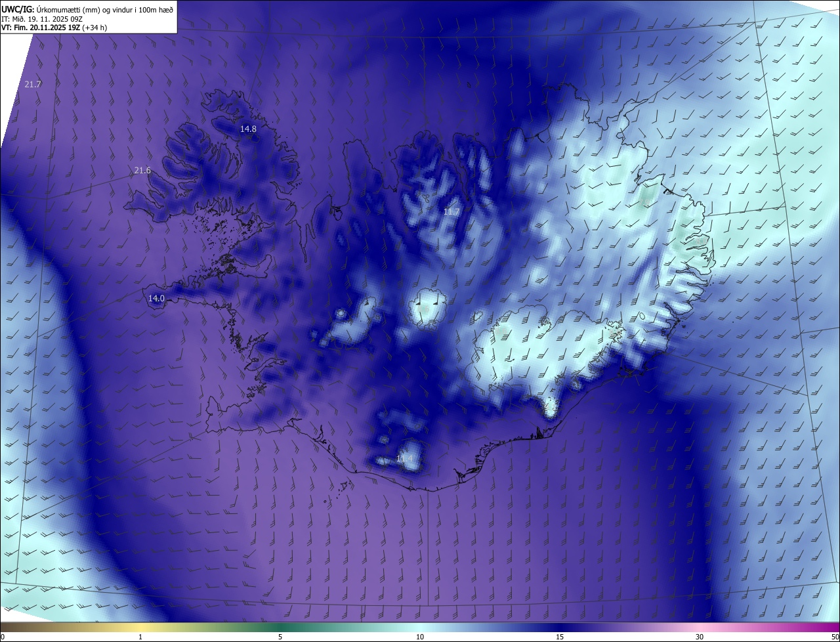The width and height of the screenshot is (840, 642).
Task: Click the 'VT: Fim. 20.11.2025 19Z' line
Action: pos(41,28)
